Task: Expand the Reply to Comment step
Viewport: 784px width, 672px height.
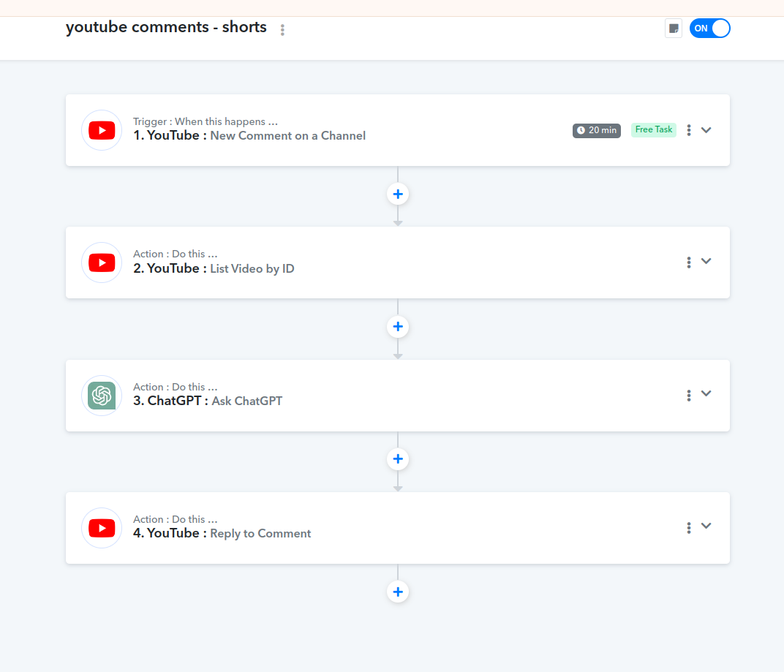Action: [706, 526]
